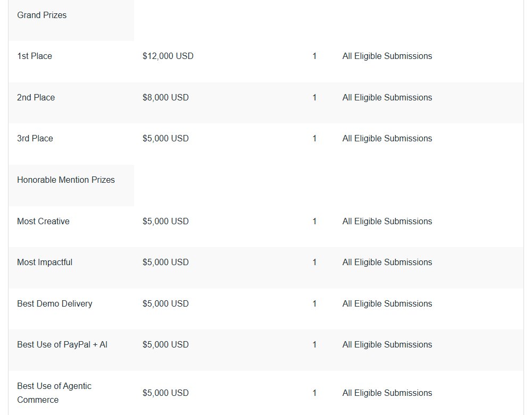Click the Best Use of PayPal + AI label
The height and width of the screenshot is (415, 532).
[62, 344]
